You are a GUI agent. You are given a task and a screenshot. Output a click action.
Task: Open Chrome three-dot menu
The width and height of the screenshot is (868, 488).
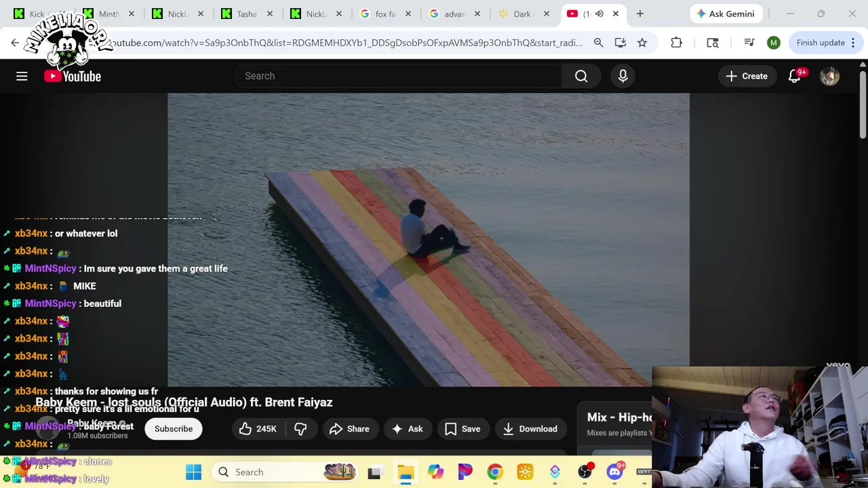(853, 43)
